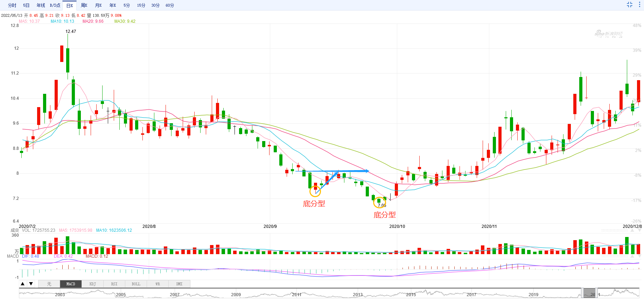
Task: Click the black down arrow beside indicator tabs
Action: click(x=31, y=284)
